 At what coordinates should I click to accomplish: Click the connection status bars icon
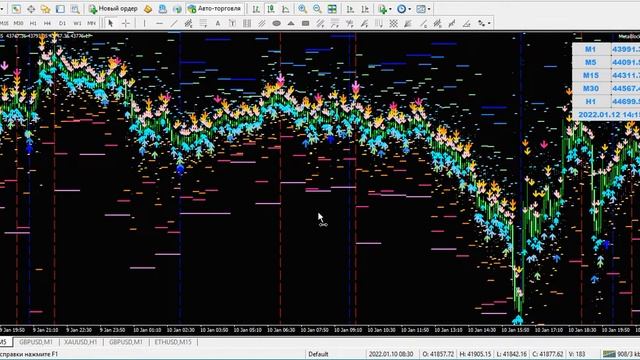609,354
